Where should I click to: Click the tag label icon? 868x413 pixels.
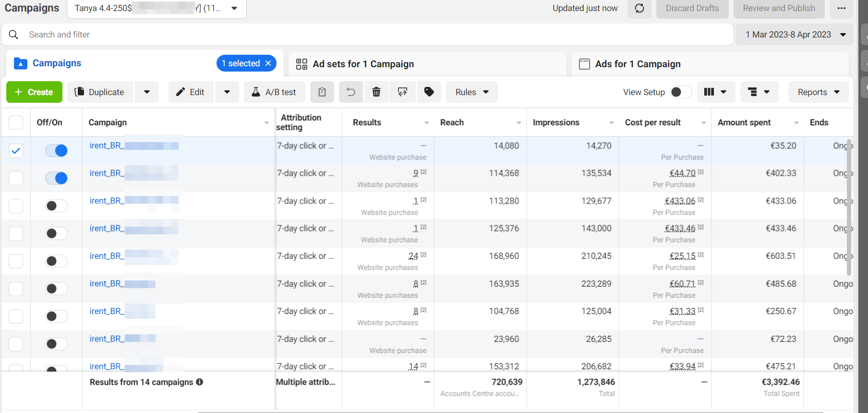point(429,92)
